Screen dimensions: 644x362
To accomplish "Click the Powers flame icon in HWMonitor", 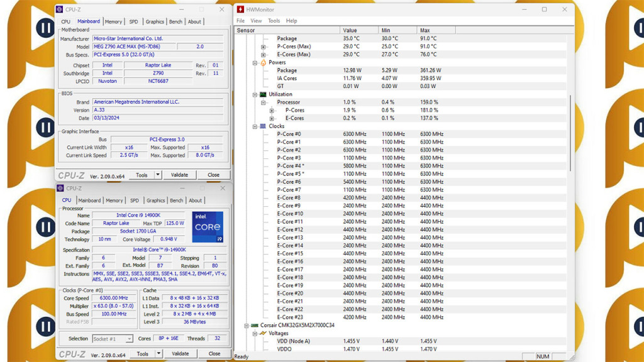I will [263, 63].
